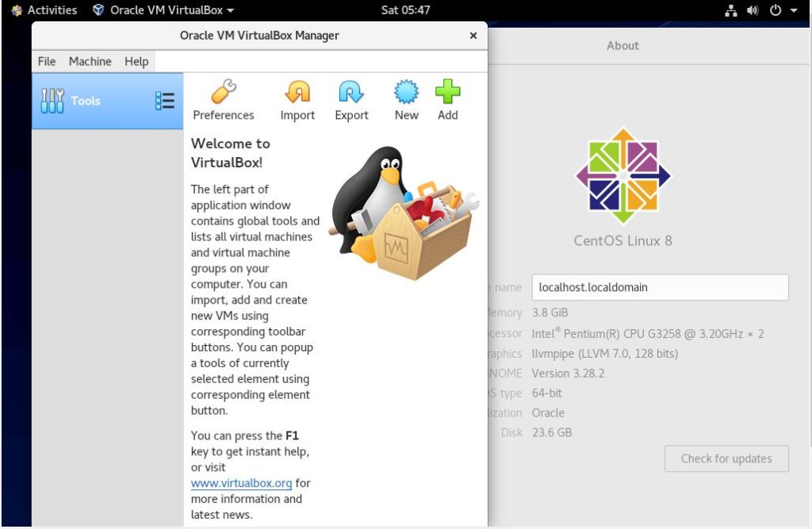The width and height of the screenshot is (812, 529).
Task: Follow the www.virtualbox.org link
Action: point(241,483)
